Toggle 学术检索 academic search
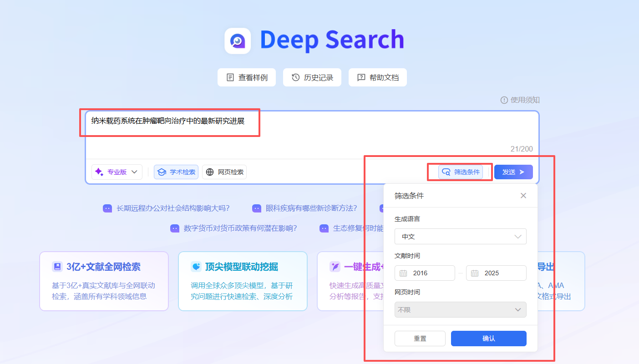This screenshot has width=639, height=364. click(176, 172)
